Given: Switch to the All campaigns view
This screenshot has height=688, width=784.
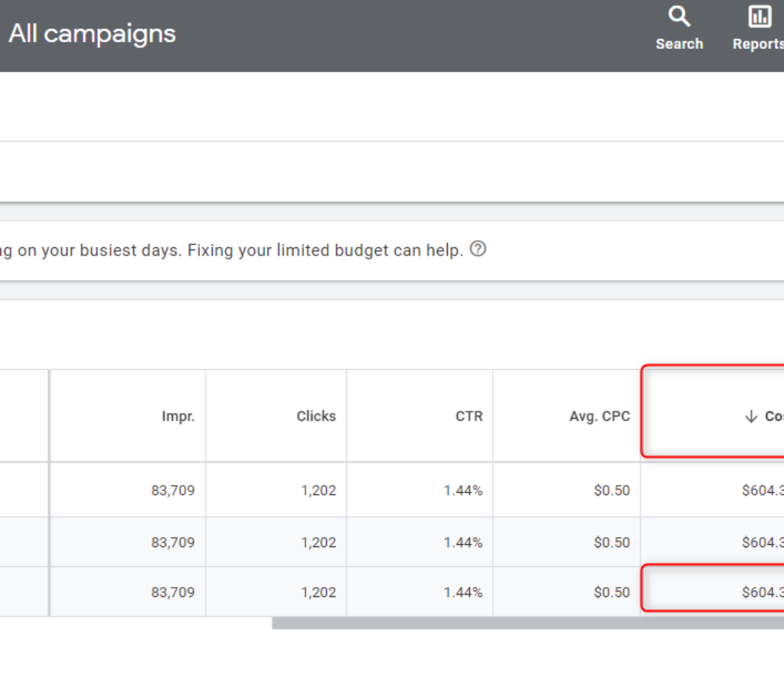Looking at the screenshot, I should pyautogui.click(x=92, y=34).
